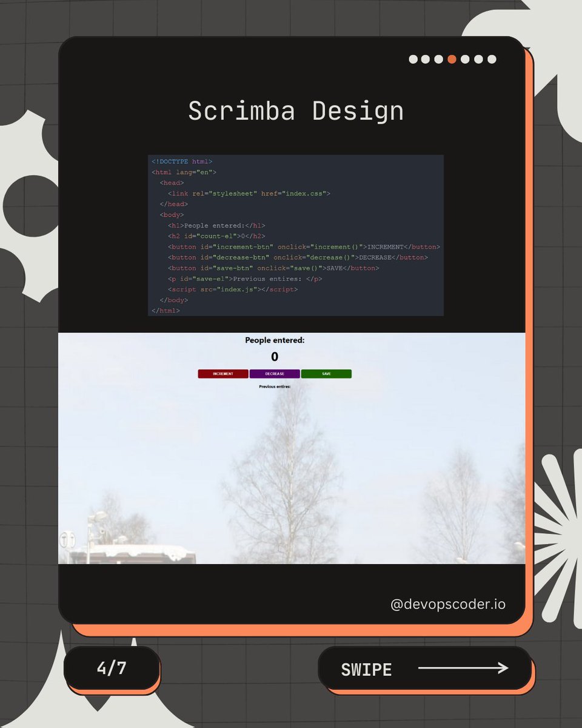
Task: Click the People entered: heading
Action: (275, 340)
